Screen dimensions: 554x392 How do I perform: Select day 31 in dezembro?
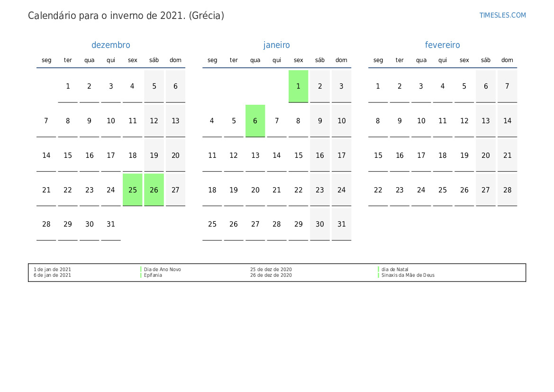pos(111,224)
